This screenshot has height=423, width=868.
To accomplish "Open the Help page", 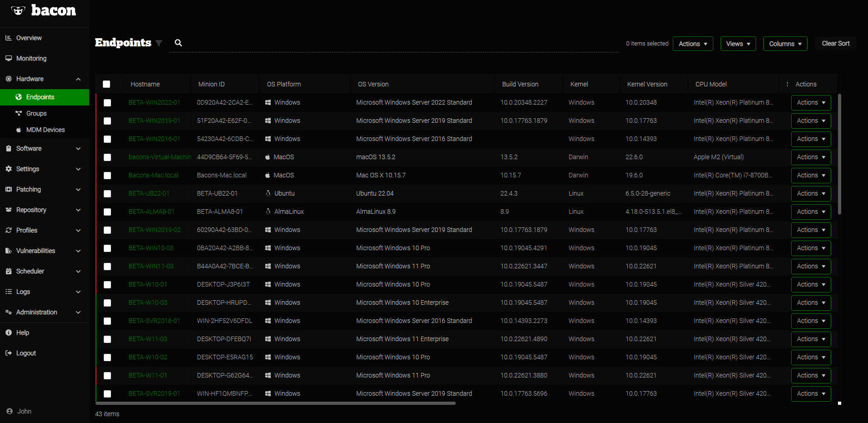I will tap(44, 332).
